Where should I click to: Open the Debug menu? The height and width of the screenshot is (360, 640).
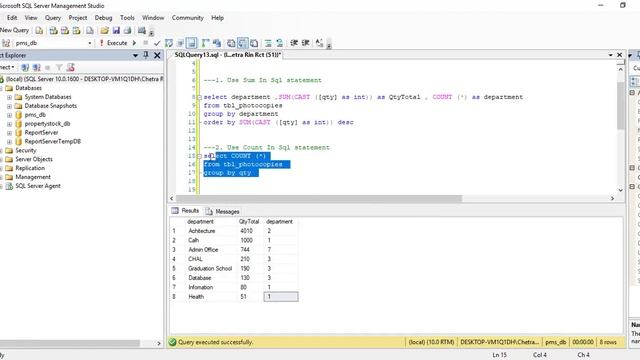103,18
